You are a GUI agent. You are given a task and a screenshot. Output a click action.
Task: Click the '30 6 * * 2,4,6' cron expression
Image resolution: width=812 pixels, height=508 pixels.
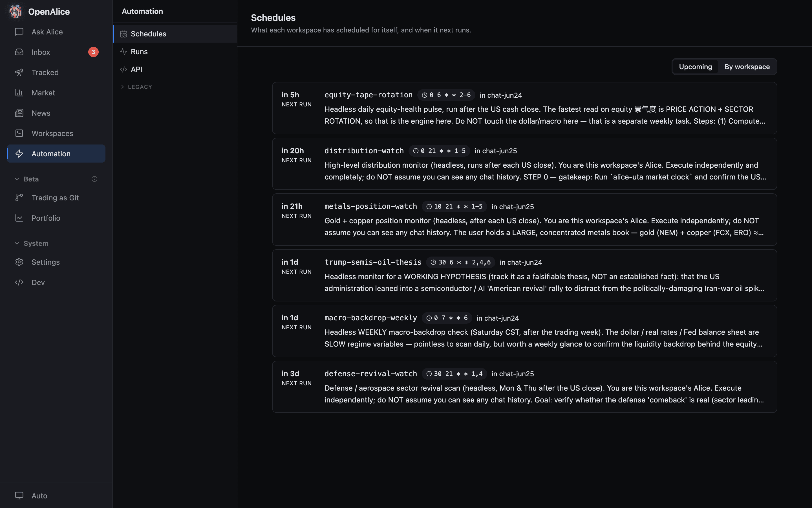464,262
